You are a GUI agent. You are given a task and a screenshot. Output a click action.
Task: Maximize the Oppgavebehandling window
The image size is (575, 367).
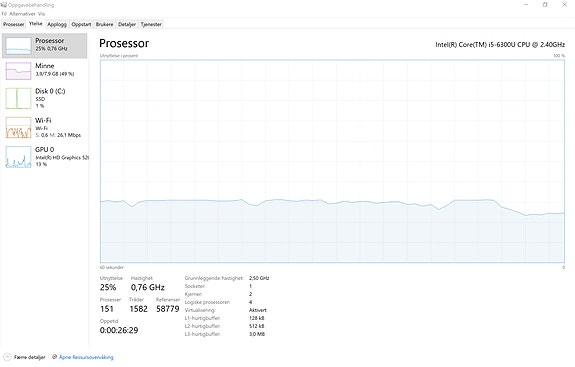tap(545, 4)
